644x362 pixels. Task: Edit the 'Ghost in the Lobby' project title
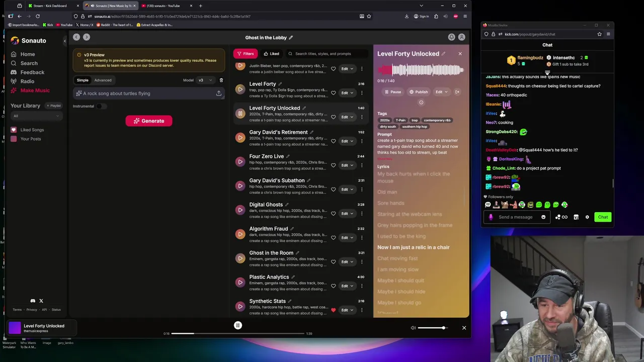(x=291, y=38)
